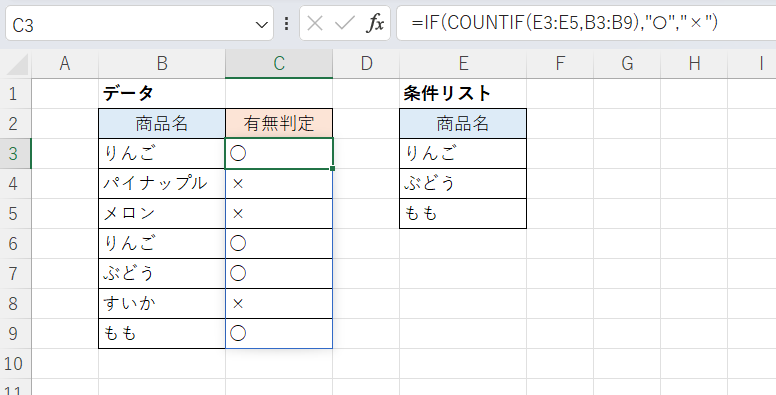Screen dimensions: 776x395
Task: Select row 1 header
Action: click(x=15, y=94)
